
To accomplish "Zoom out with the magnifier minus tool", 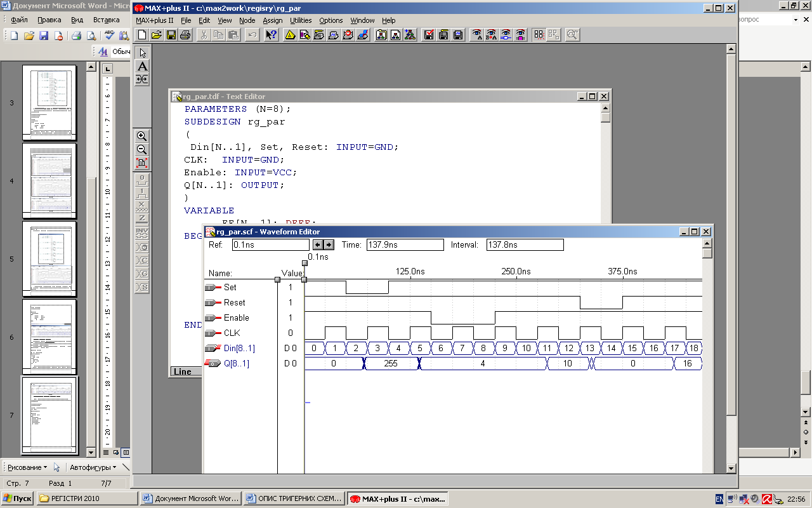I will 142,149.
